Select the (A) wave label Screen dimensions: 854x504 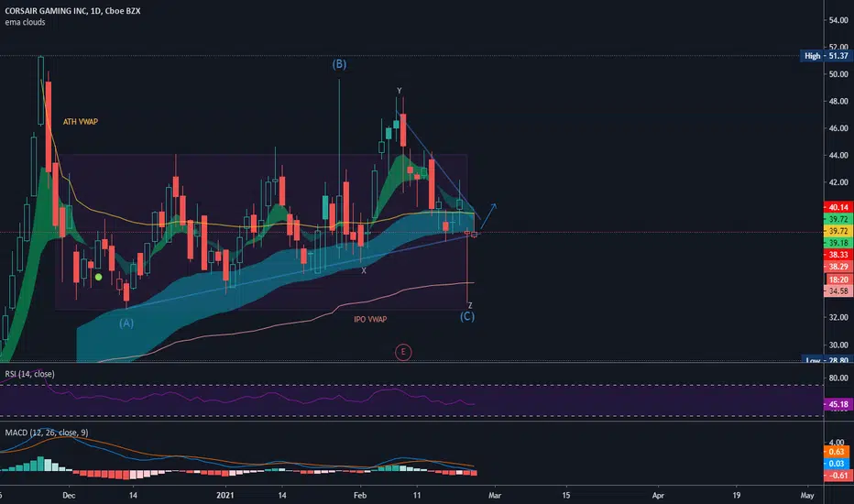[x=126, y=323]
